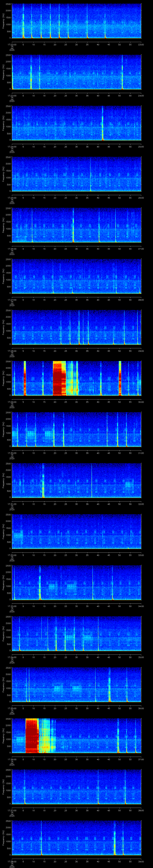Click the '17:22:00' start time label

(x=12, y=44)
